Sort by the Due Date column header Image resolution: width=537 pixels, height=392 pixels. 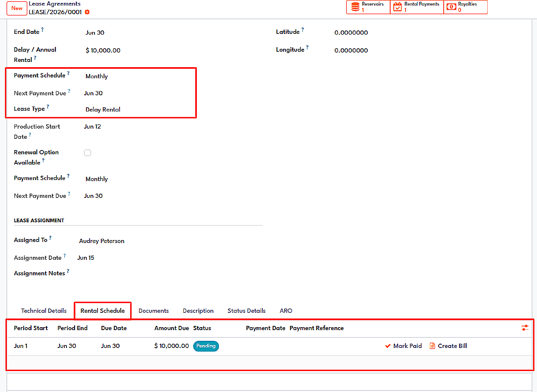pos(114,328)
